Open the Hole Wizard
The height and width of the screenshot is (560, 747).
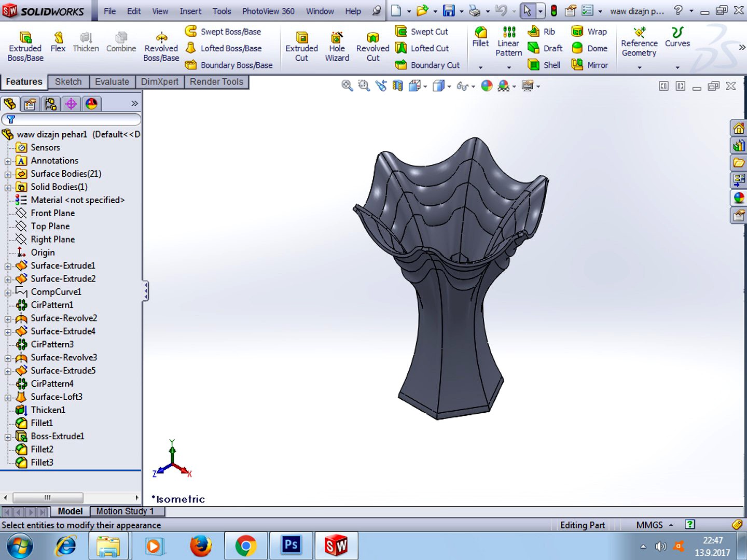point(337,46)
